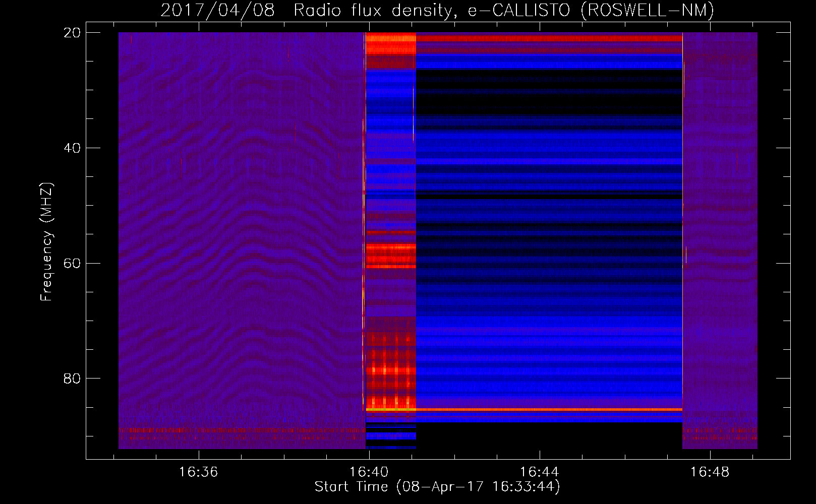Click the '16:48' time tick label
816x504 pixels.
[x=710, y=472]
